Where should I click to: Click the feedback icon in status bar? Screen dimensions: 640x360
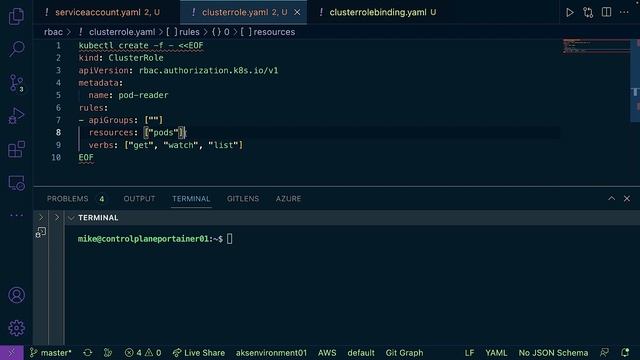pyautogui.click(x=604, y=353)
